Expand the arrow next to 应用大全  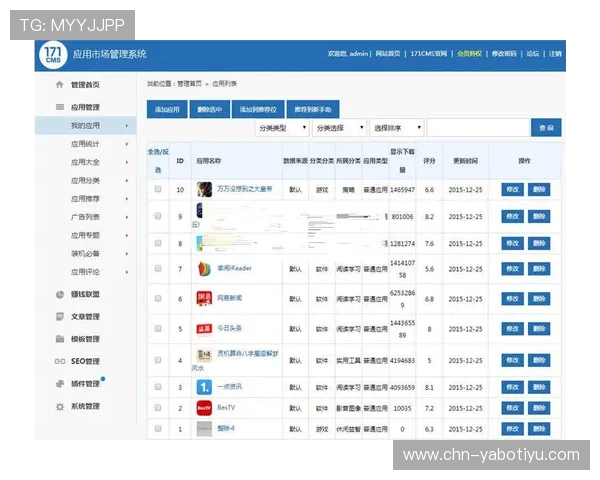(127, 162)
